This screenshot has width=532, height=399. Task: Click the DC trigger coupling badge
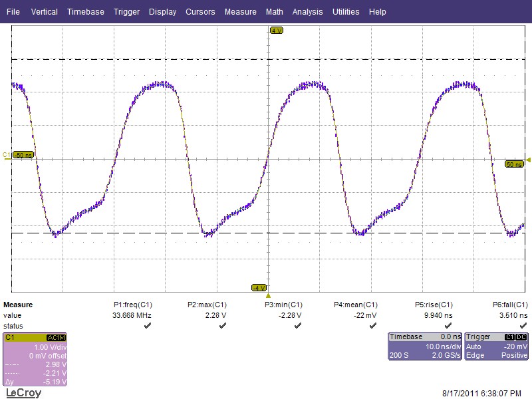pos(521,337)
